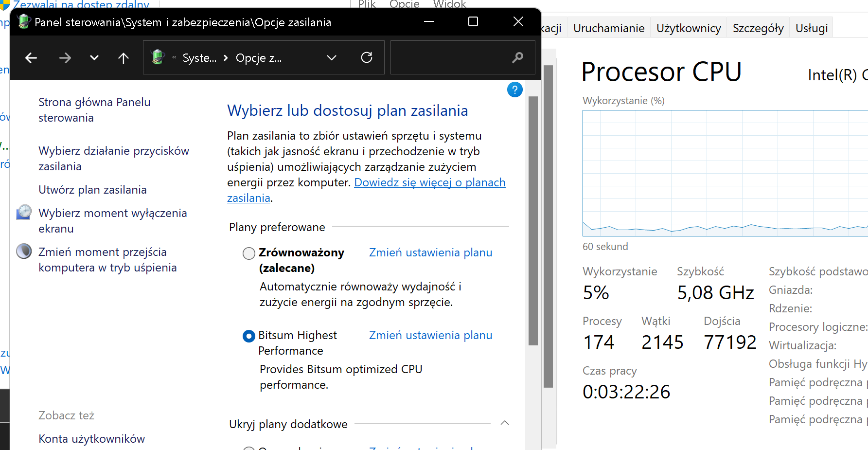This screenshot has height=450, width=868.
Task: Open Zmień moment przejścia w tryb uśpienia
Action: 107,260
